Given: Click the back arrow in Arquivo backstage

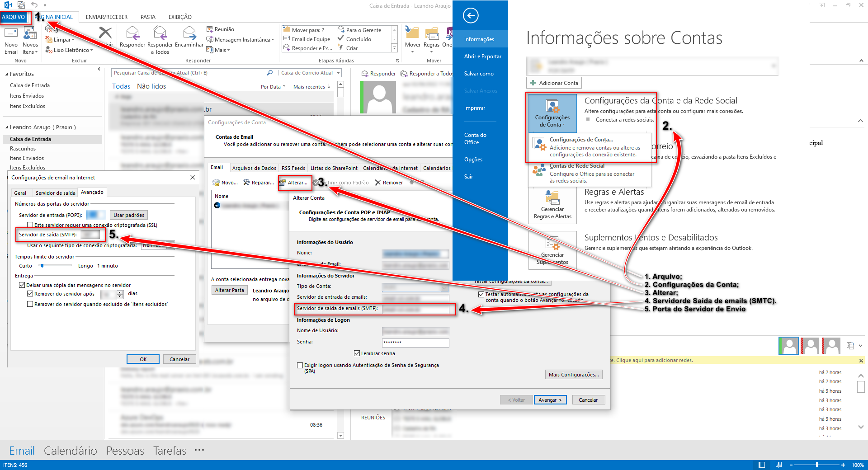Looking at the screenshot, I should pos(471,16).
